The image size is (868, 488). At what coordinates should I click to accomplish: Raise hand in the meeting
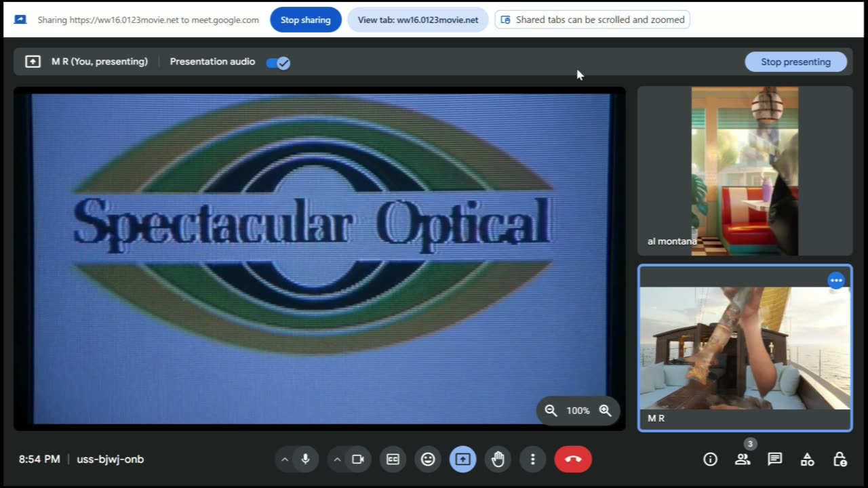point(498,460)
